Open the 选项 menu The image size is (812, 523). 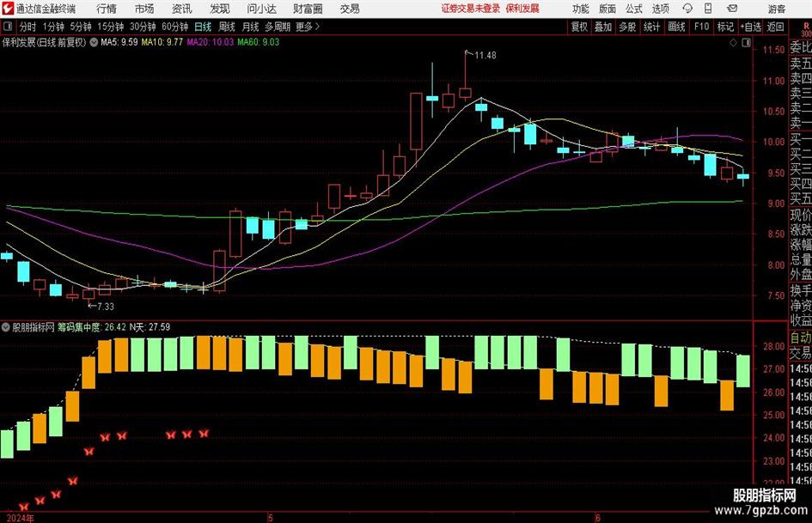(660, 9)
